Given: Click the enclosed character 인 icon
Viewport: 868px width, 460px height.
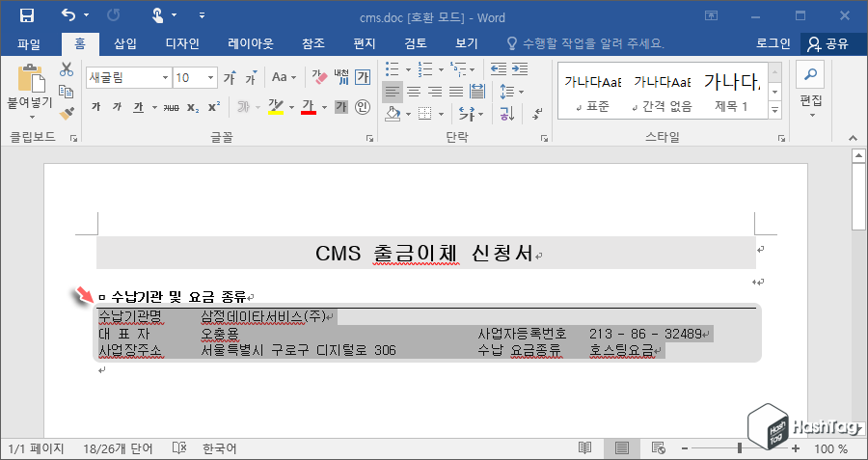Looking at the screenshot, I should click(363, 107).
